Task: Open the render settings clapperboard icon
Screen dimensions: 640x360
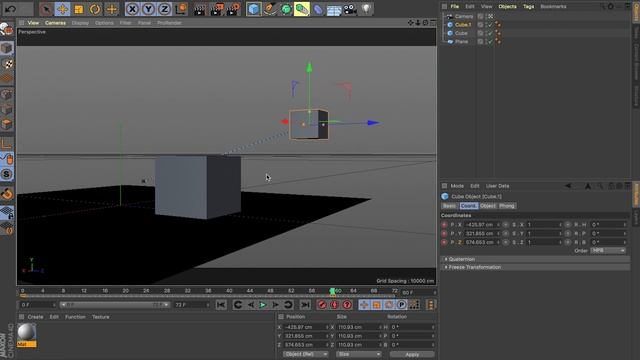Action: (232, 9)
